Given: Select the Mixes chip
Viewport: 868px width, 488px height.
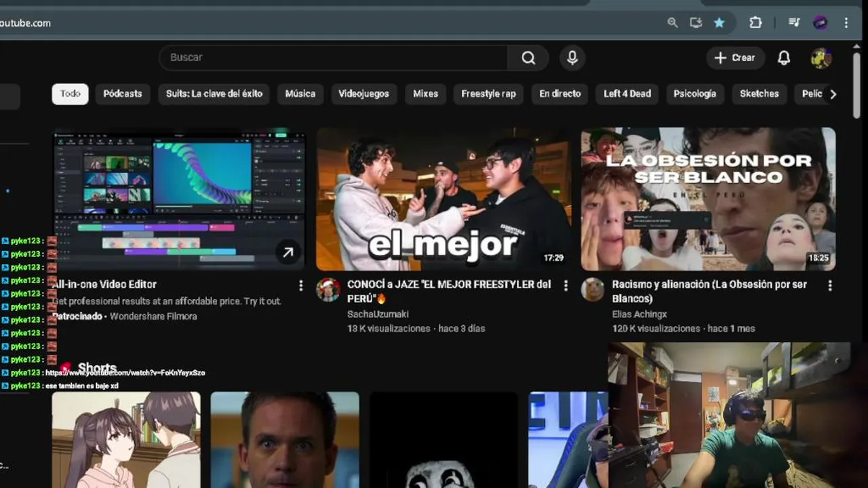Looking at the screenshot, I should click(426, 94).
